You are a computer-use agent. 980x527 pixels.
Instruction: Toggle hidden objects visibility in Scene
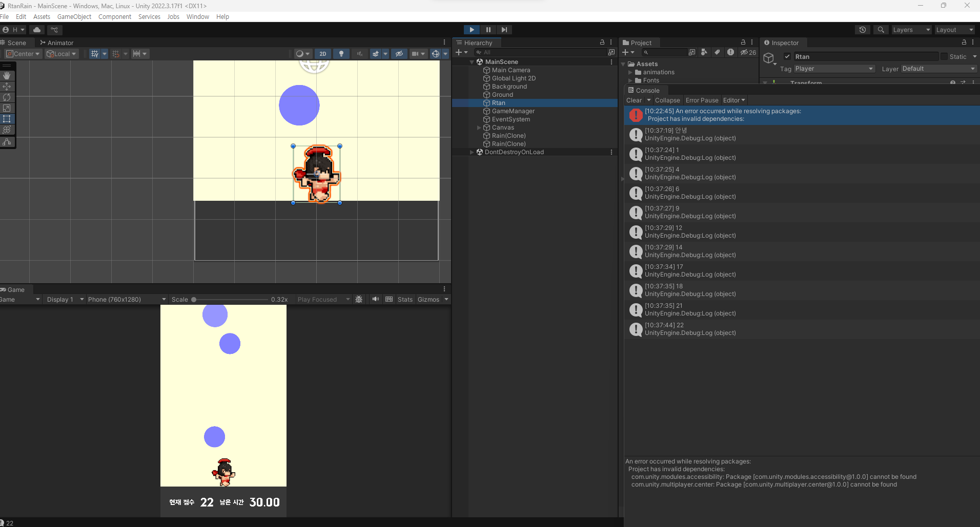tap(399, 54)
